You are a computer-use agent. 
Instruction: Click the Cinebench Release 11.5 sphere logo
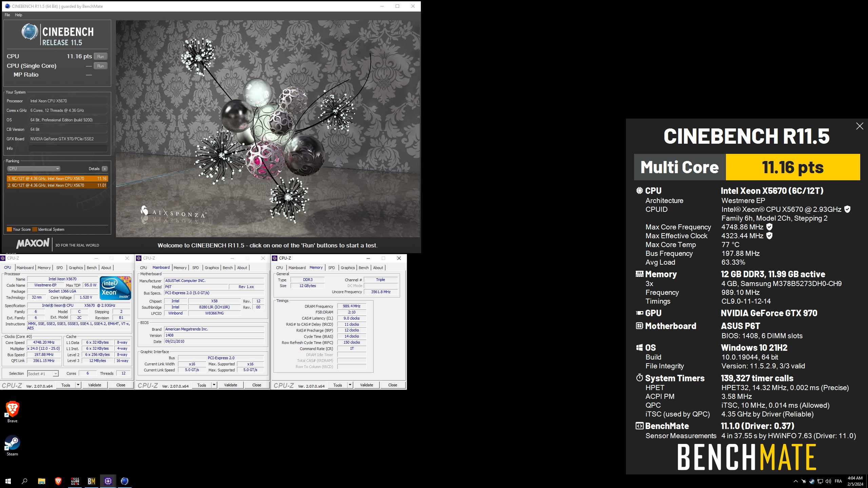[x=29, y=32]
